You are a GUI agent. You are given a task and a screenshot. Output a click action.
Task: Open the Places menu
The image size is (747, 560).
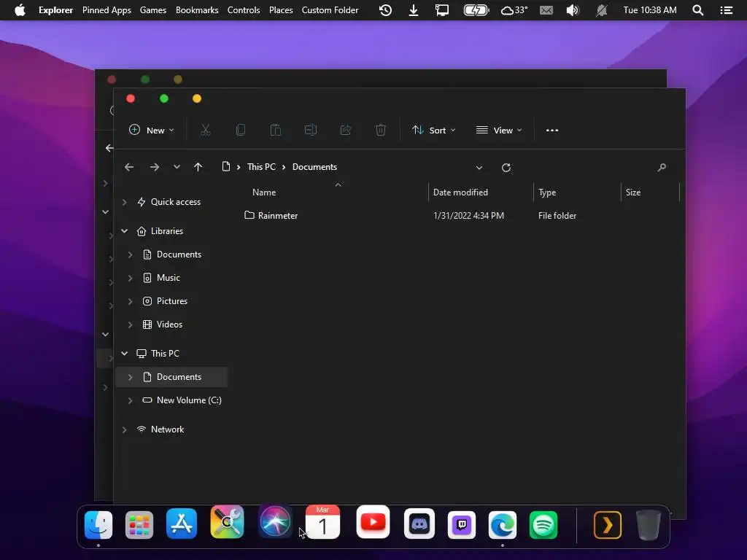coord(281,10)
